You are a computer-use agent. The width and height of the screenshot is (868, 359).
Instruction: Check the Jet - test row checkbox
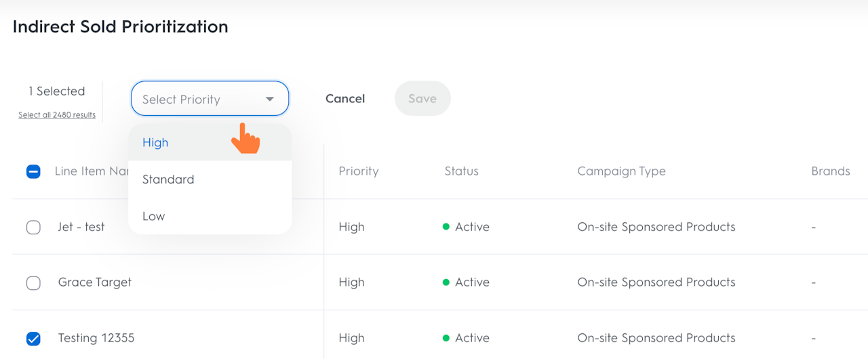pyautogui.click(x=33, y=228)
